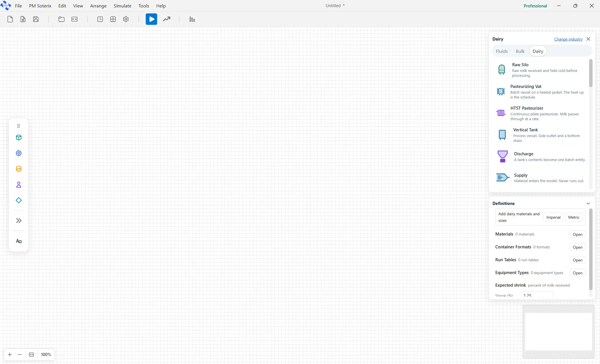Screen dimensions: 600x364
Task: Select the orange database stack icon
Action: tap(19, 169)
